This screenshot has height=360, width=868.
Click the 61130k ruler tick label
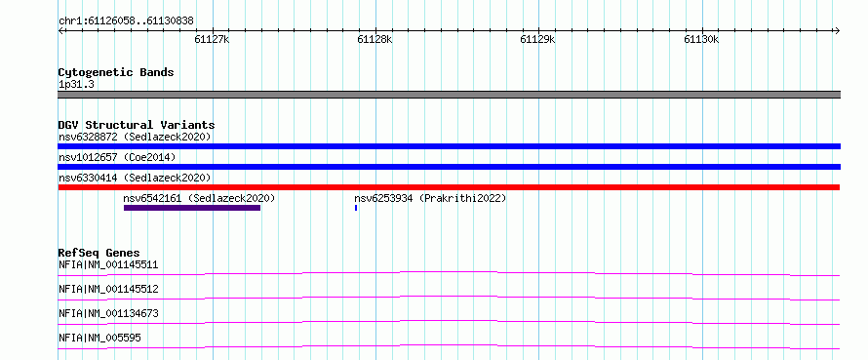(x=701, y=39)
